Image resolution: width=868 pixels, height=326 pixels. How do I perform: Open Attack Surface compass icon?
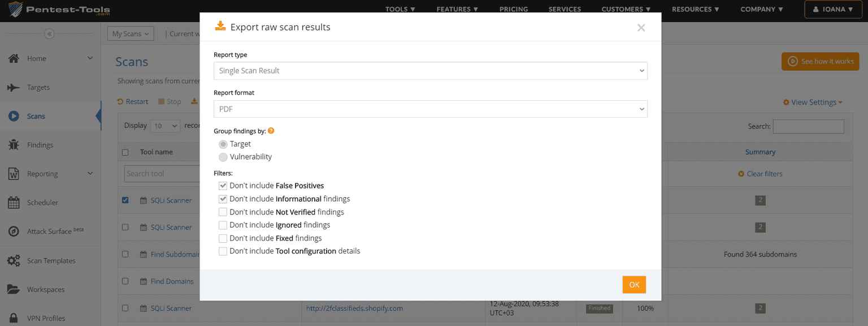pyautogui.click(x=14, y=231)
